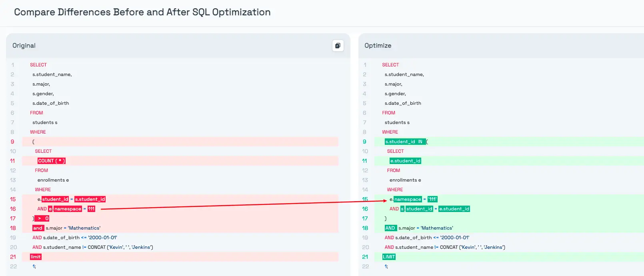Click 's.gender,' in Original line 4
This screenshot has width=644, height=276.
coord(43,94)
